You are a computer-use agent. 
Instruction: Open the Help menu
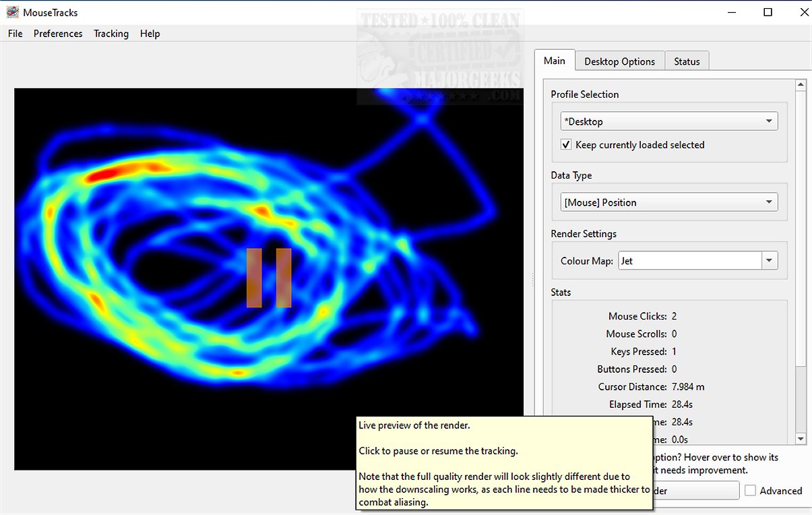(150, 34)
